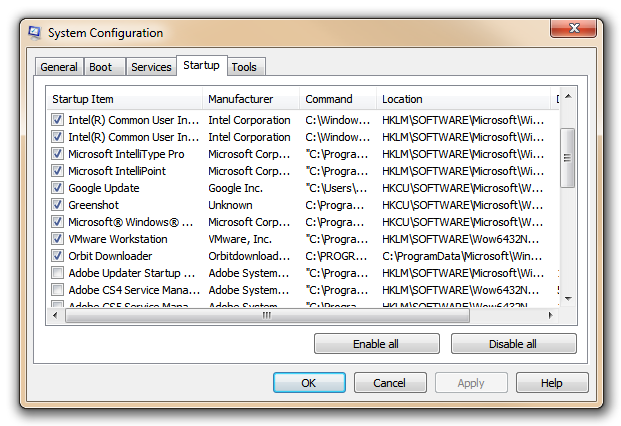Click the vertical scrollbar up arrow

(568, 96)
